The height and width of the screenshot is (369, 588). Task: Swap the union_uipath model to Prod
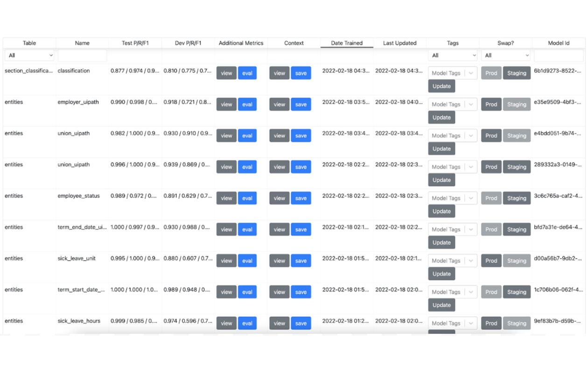tap(491, 135)
